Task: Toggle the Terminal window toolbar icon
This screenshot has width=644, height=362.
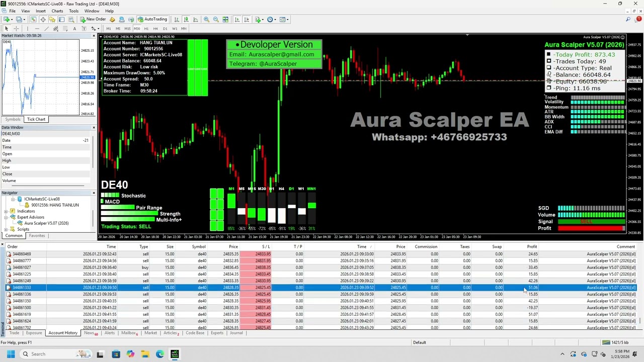Action: click(x=61, y=19)
